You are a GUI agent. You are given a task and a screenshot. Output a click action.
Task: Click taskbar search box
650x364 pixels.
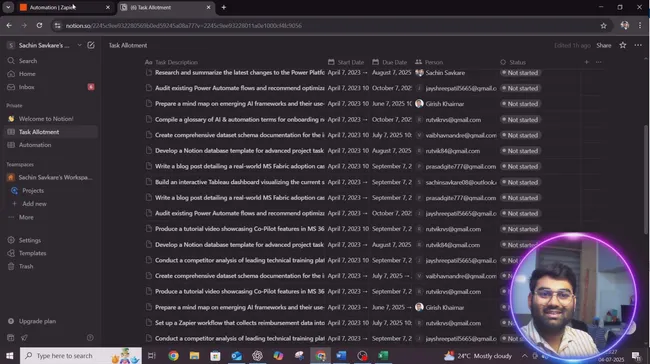click(x=81, y=356)
